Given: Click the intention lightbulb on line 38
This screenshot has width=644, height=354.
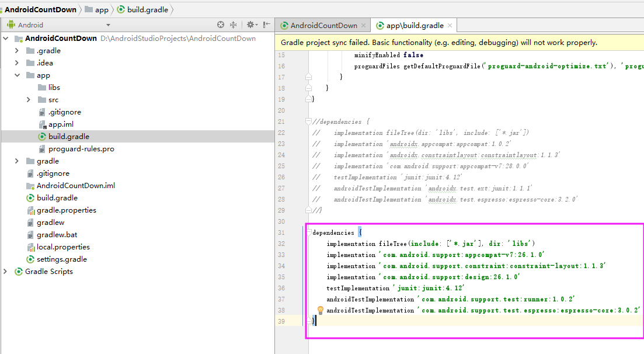Looking at the screenshot, I should [321, 310].
